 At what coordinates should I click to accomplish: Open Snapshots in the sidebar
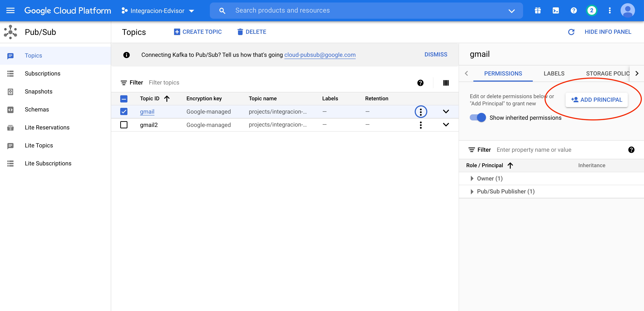click(x=55, y=92)
